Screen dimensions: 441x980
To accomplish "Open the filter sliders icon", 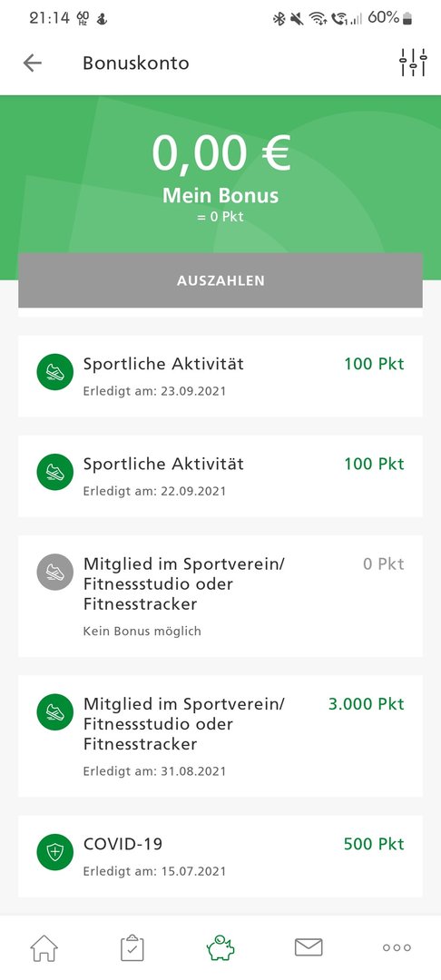I will [413, 63].
